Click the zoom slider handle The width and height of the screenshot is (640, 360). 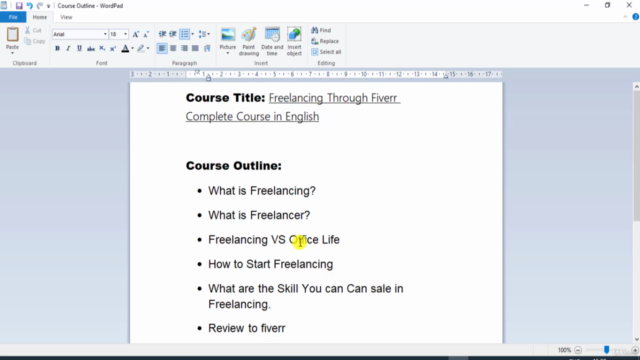607,350
